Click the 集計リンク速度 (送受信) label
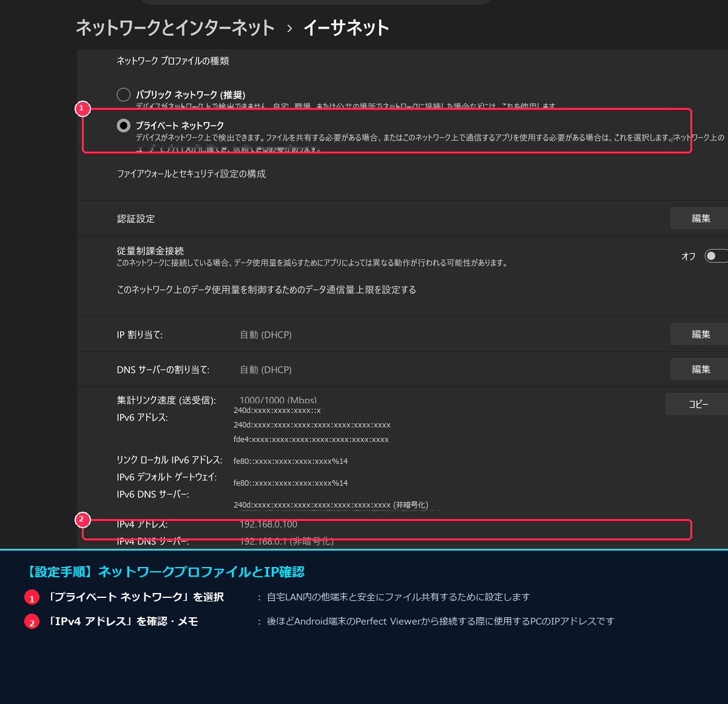728x704 pixels. tap(166, 400)
